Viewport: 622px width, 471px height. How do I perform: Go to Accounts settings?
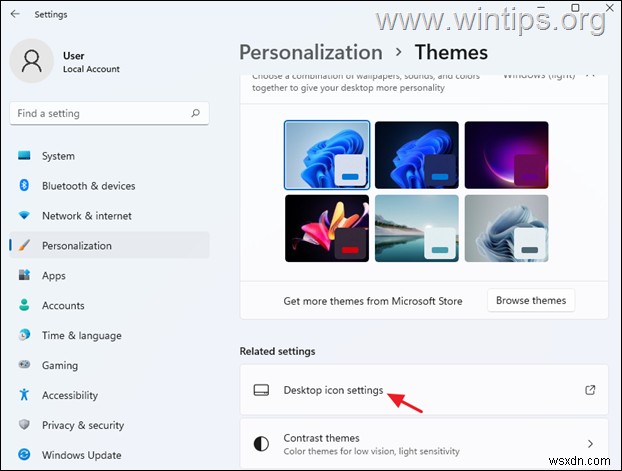[x=63, y=306]
